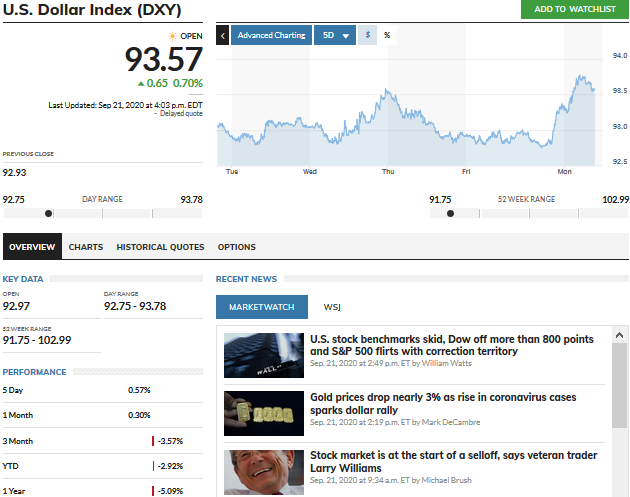Go to the Options tab
The height and width of the screenshot is (497, 630).
click(x=237, y=247)
